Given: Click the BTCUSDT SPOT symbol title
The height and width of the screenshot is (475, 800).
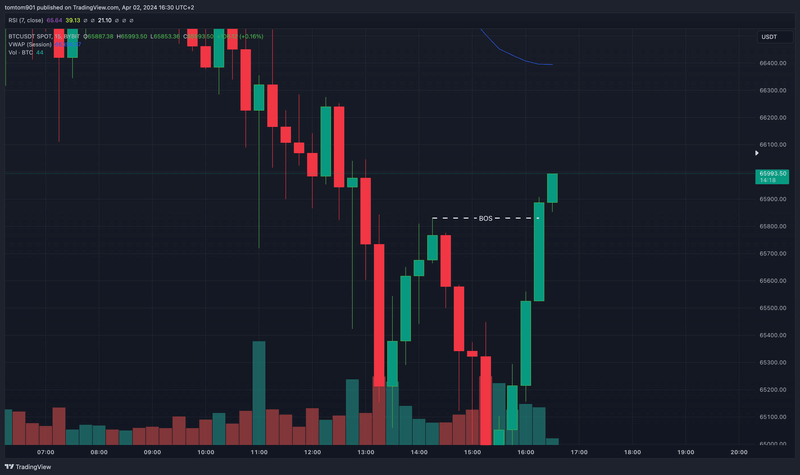Looking at the screenshot, I should pos(36,36).
